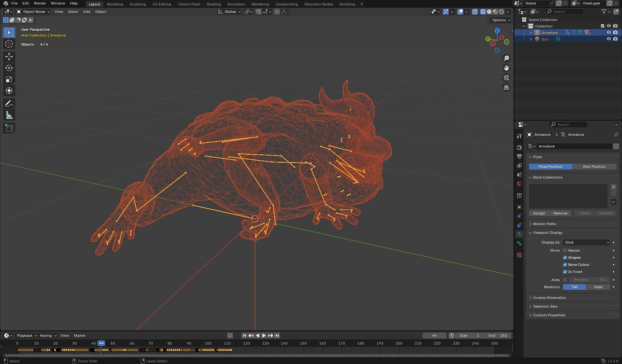Open the Display As dropdown
The width and height of the screenshot is (622, 364).
587,243
